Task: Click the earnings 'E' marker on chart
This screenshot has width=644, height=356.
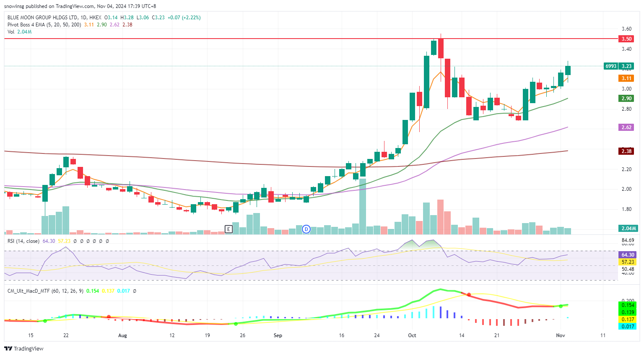Action: pyautogui.click(x=229, y=229)
